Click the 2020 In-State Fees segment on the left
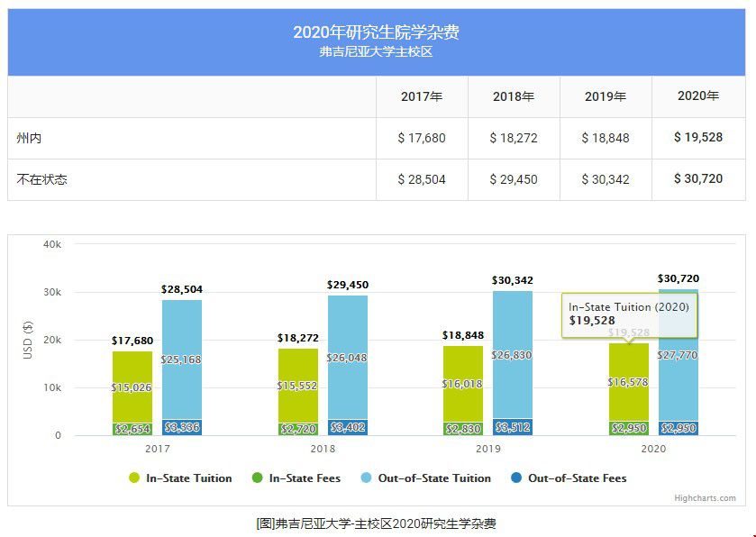The height and width of the screenshot is (537, 756). click(x=629, y=428)
